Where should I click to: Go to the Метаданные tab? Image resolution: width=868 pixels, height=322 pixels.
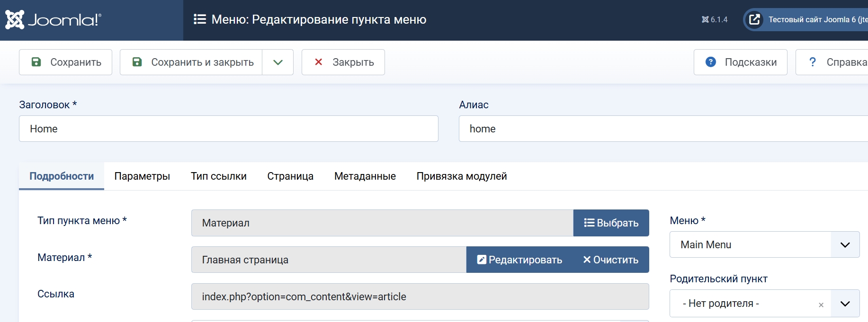pyautogui.click(x=365, y=176)
